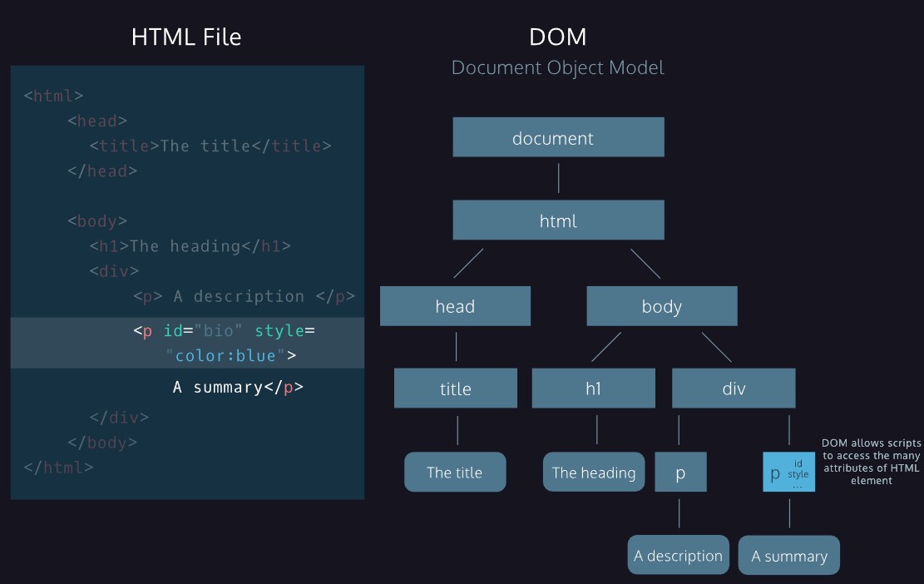The height and width of the screenshot is (584, 924).
Task: Click the 'div' node box
Action: [x=734, y=389]
